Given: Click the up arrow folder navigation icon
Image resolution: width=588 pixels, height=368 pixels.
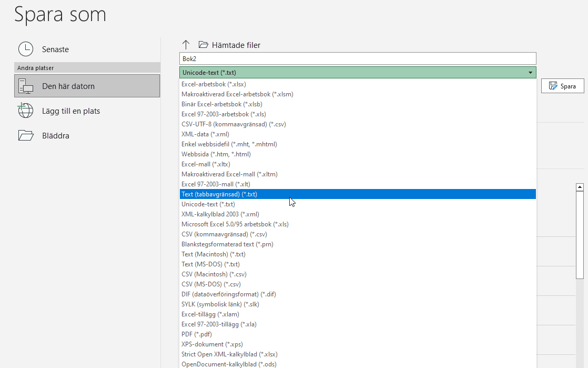Looking at the screenshot, I should [186, 45].
